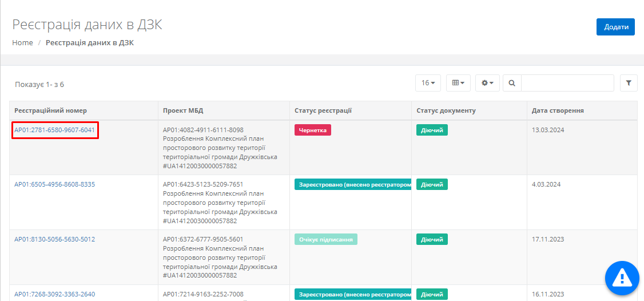Image resolution: width=644 pixels, height=301 pixels.
Task: Focus the table search input field
Action: tap(567, 83)
